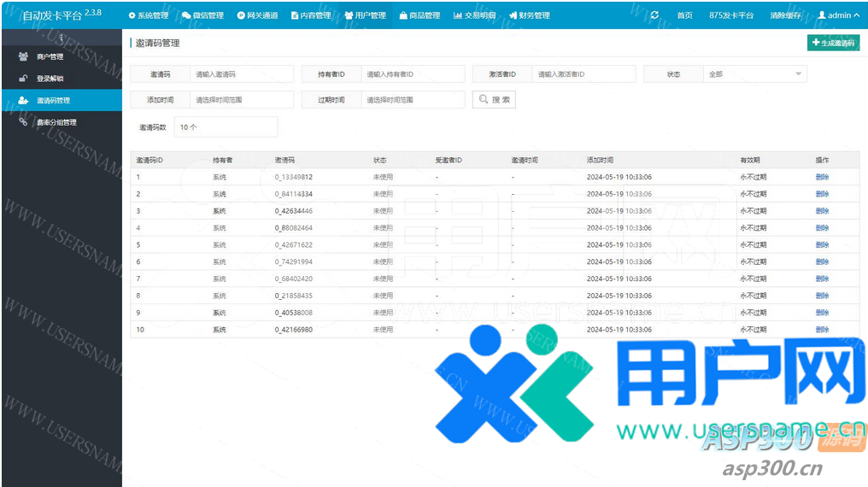This screenshot has height=487, width=868.
Task: Open the 微信管理 top menu
Action: coord(202,15)
